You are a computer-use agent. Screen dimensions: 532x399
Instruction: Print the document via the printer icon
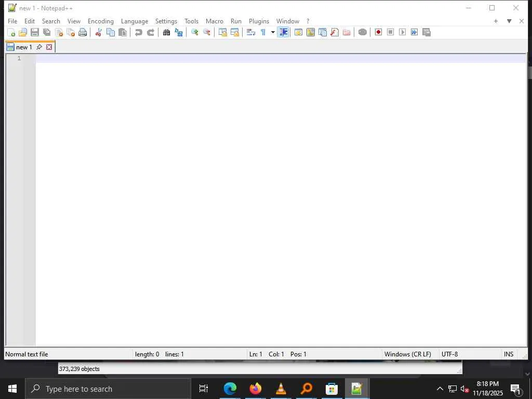point(83,32)
